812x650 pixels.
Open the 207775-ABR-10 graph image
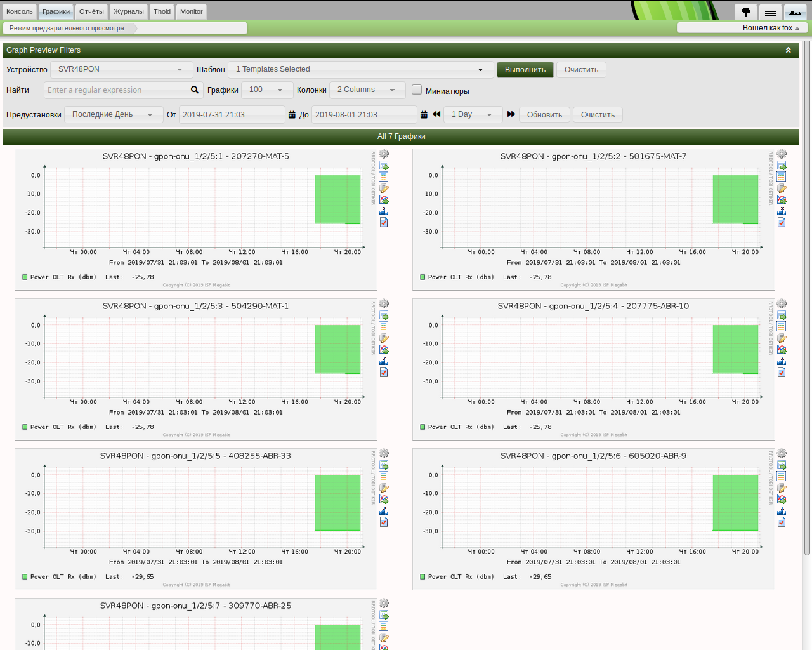pyautogui.click(x=594, y=369)
